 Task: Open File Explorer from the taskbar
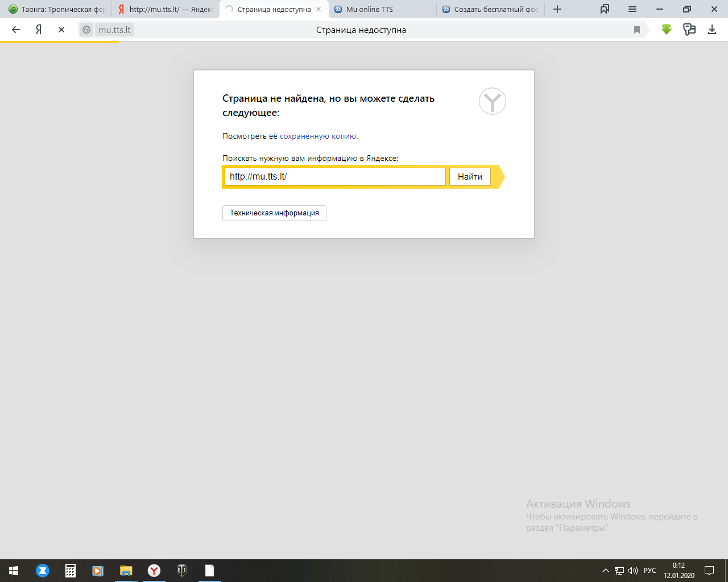tap(126, 571)
